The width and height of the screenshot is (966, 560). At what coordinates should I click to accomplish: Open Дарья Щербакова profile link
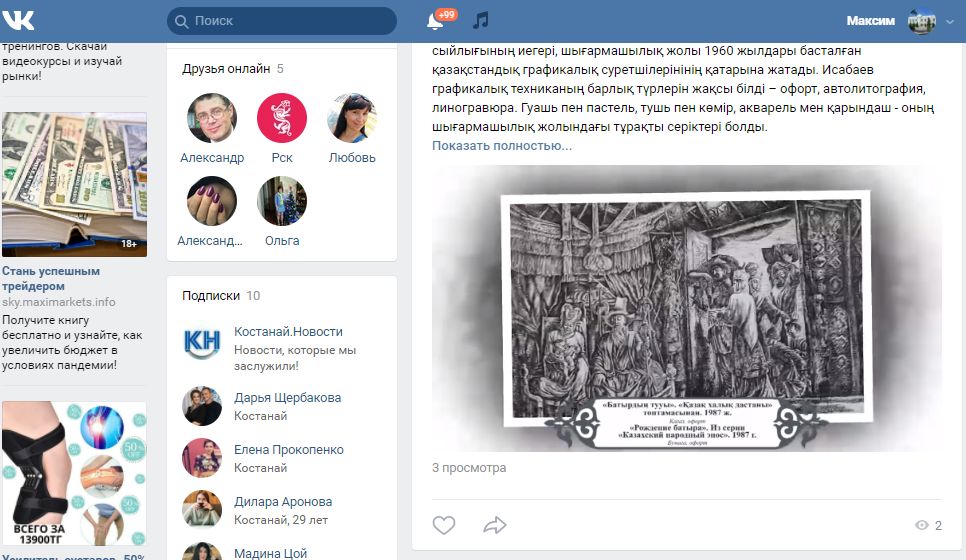(x=288, y=397)
